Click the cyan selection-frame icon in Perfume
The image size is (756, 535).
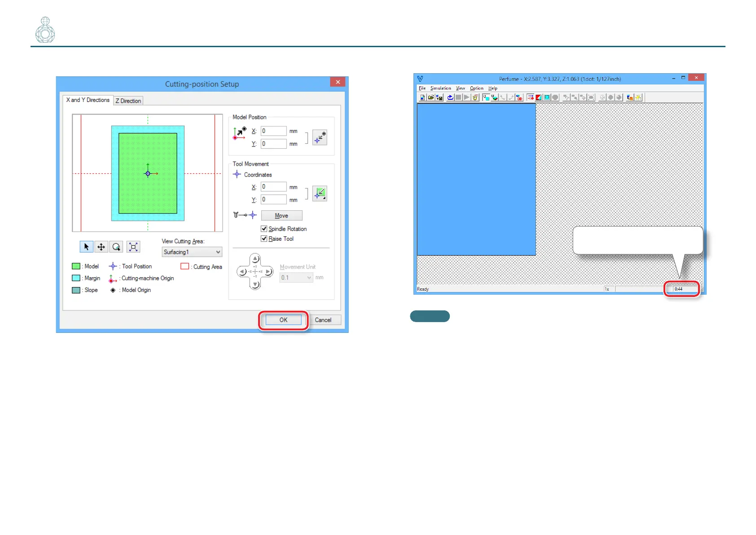tap(547, 97)
